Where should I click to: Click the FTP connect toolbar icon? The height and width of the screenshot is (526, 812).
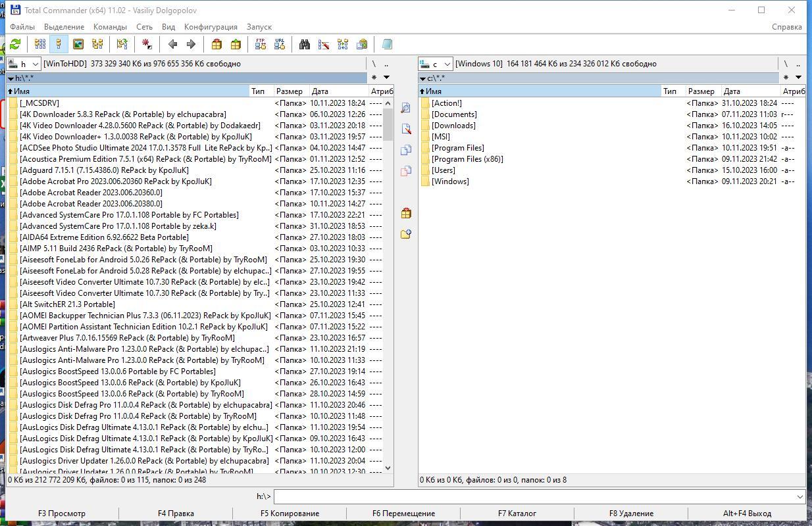(x=261, y=44)
